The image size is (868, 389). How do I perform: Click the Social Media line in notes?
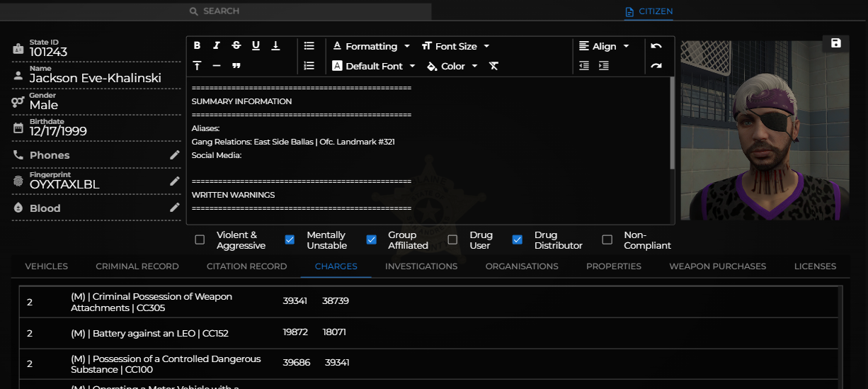pos(217,155)
